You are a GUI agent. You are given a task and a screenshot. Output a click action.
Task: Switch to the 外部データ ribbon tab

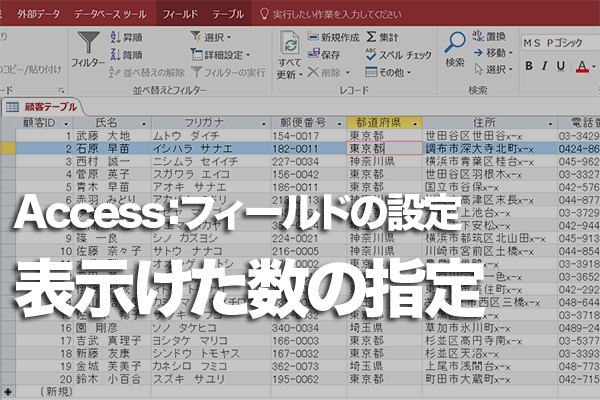point(38,14)
